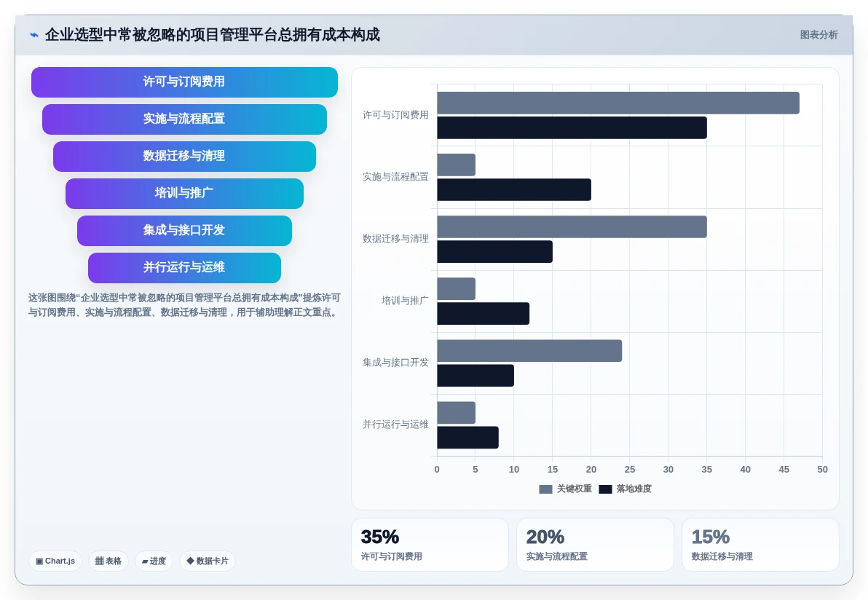This screenshot has width=868, height=600.
Task: Click the 许可与订阅费用 chart axis label
Action: point(395,115)
